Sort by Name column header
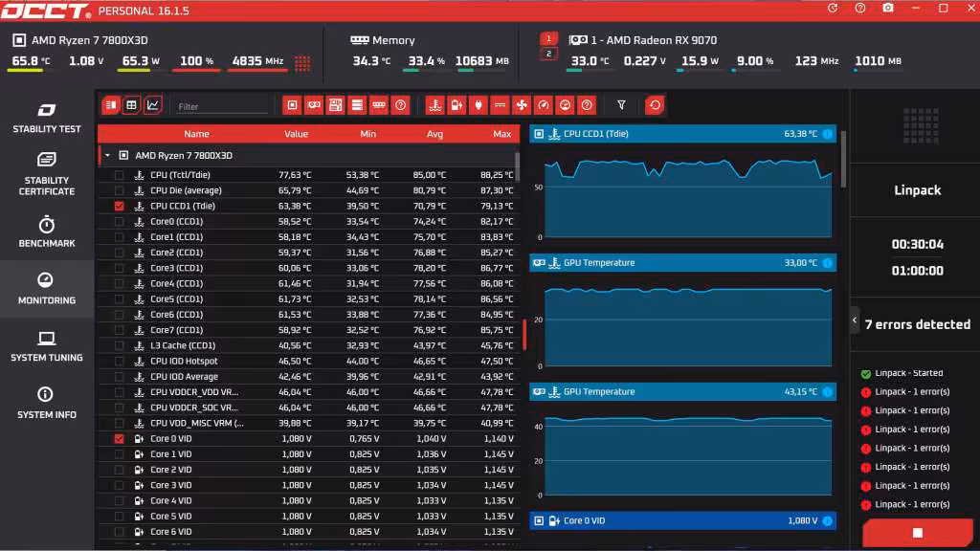This screenshot has width=980, height=551. [x=196, y=134]
